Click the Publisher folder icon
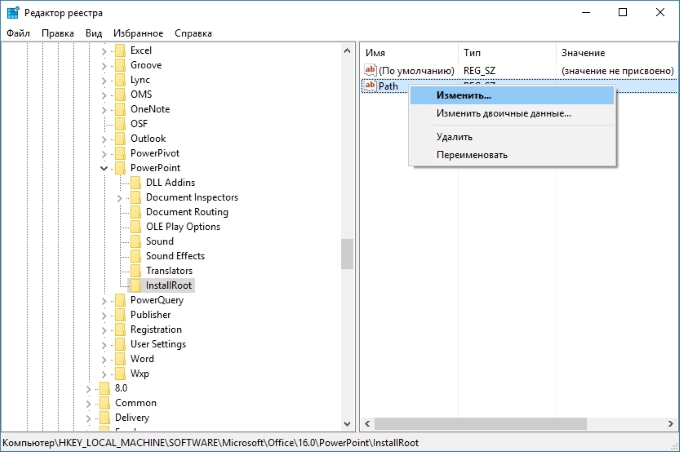The image size is (680, 452). click(x=120, y=315)
